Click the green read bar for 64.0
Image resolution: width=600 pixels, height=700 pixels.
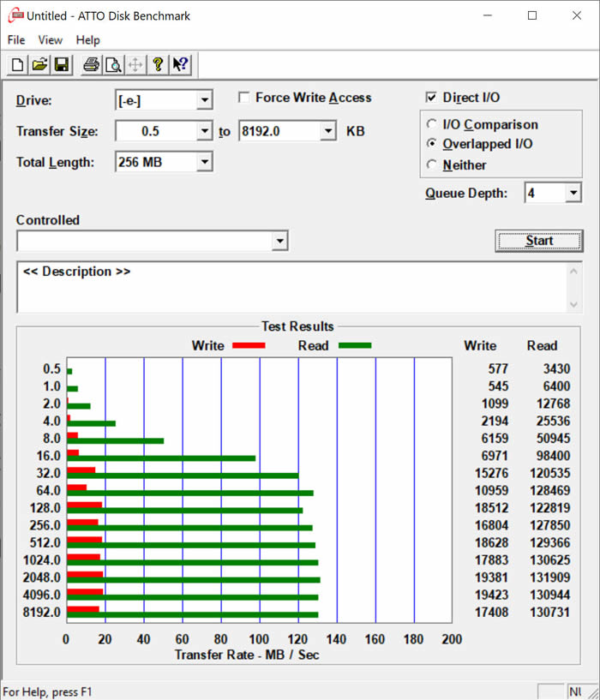pyautogui.click(x=190, y=493)
